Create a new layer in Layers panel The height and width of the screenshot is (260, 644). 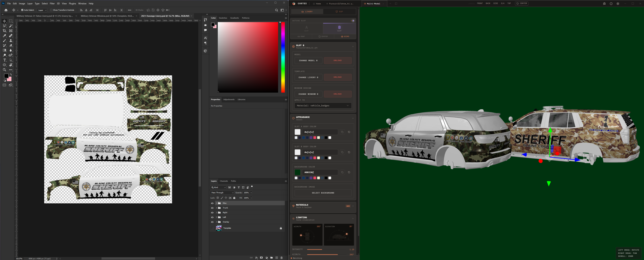tap(277, 258)
